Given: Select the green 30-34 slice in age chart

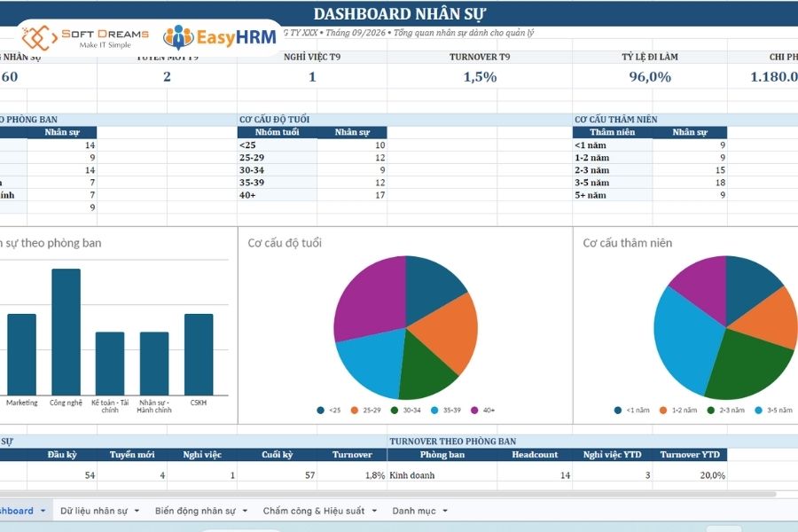Looking at the screenshot, I should tap(425, 369).
